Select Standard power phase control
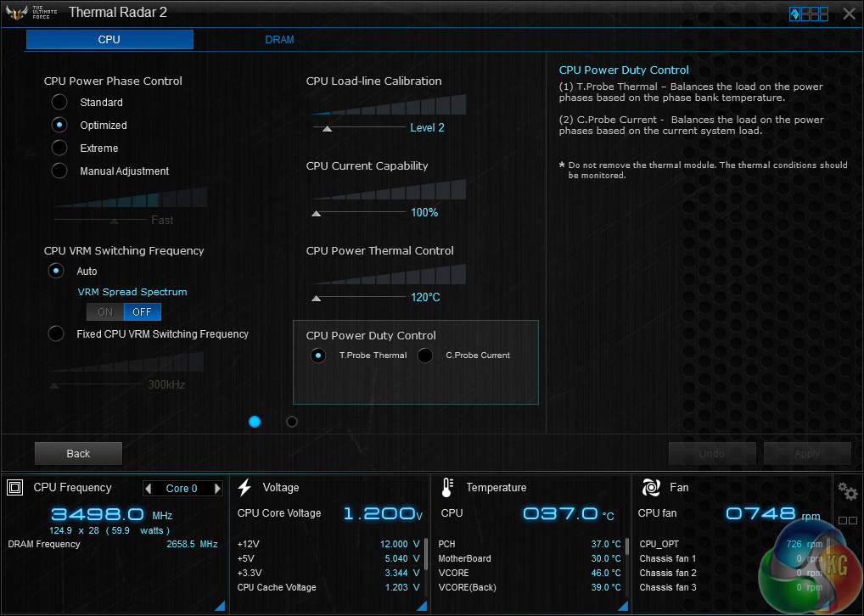The image size is (864, 616). point(59,102)
